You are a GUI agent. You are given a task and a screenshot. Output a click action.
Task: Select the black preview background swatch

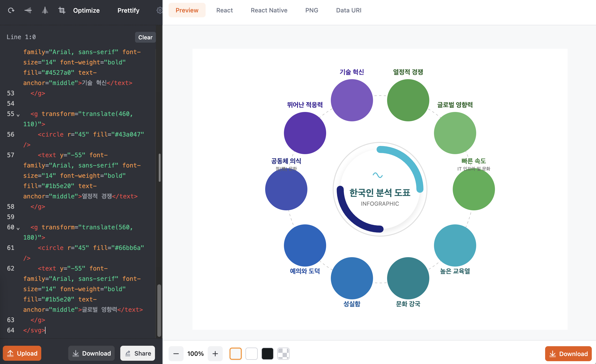coord(267,354)
